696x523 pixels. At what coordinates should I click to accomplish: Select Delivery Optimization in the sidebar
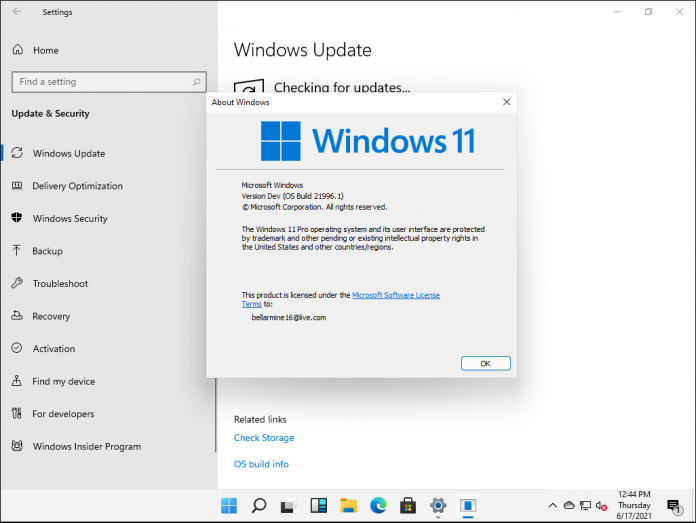[77, 186]
